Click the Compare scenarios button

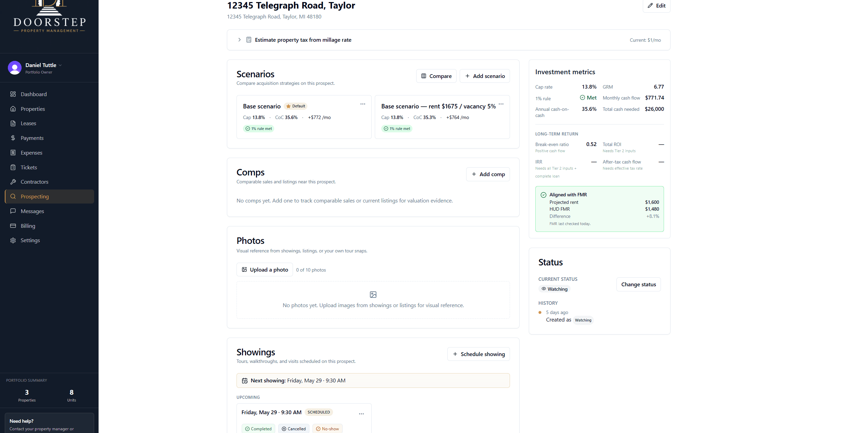(436, 76)
